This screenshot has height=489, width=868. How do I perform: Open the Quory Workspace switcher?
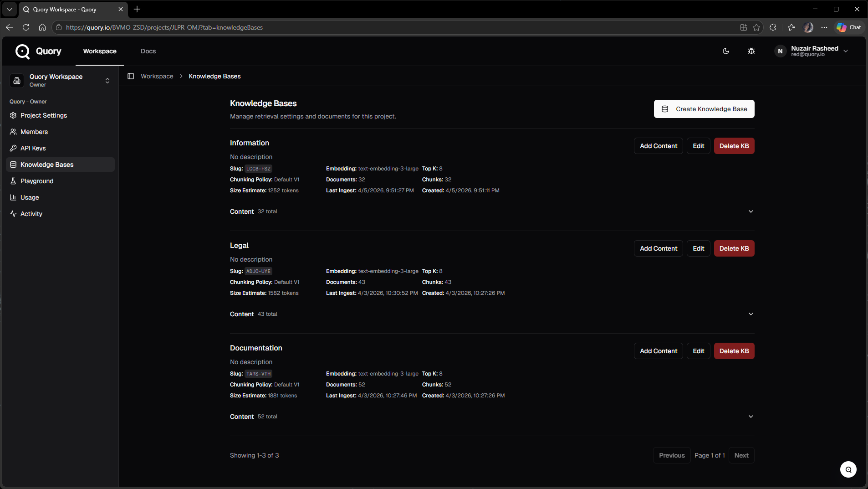(x=60, y=81)
